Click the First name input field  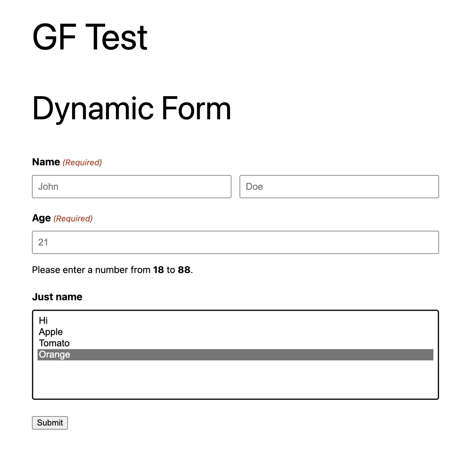132,187
